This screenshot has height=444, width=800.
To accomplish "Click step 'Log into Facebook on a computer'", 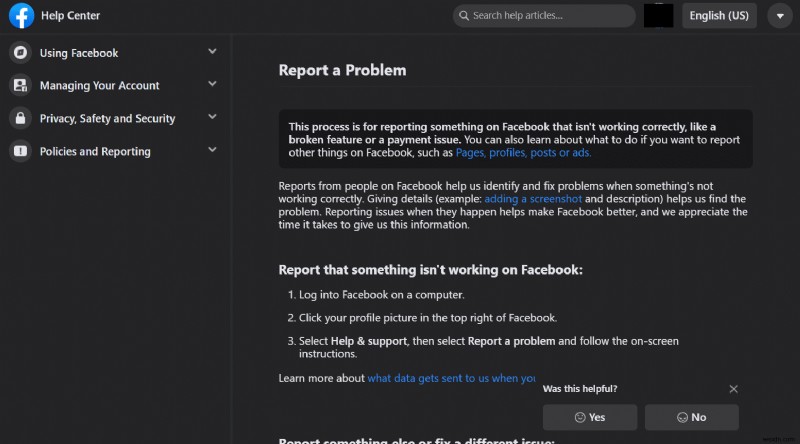I will pyautogui.click(x=382, y=295).
